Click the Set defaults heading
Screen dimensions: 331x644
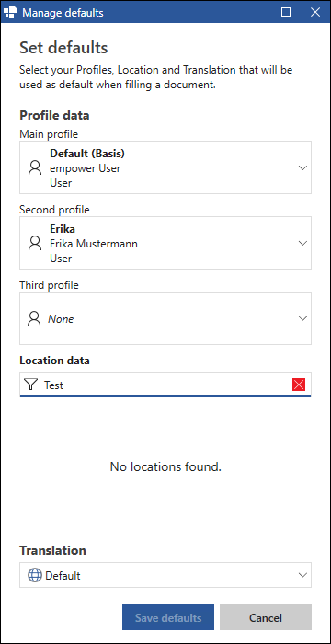point(63,48)
